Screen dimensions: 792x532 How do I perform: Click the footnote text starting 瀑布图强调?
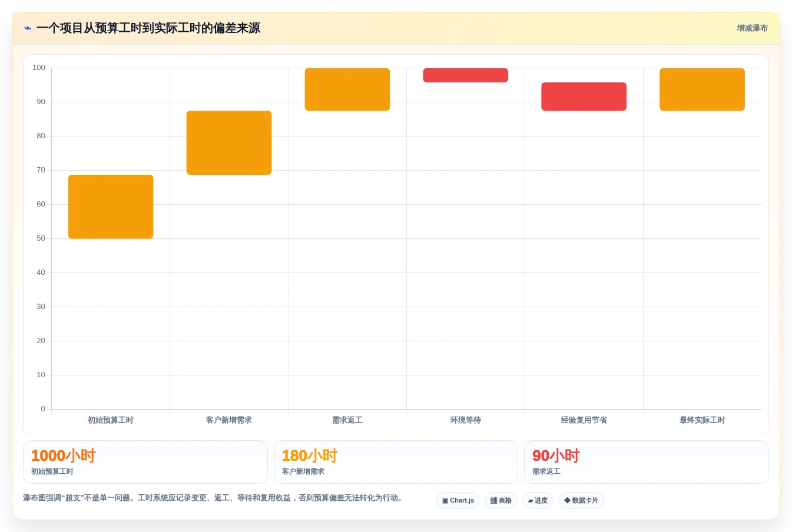coord(214,498)
